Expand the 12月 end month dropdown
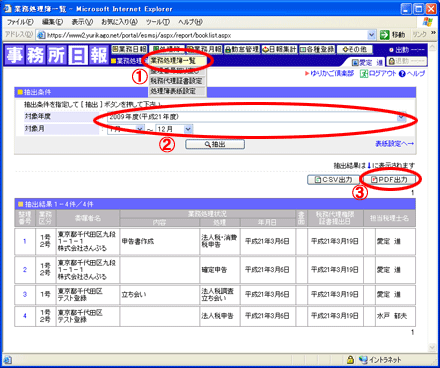 coord(188,129)
